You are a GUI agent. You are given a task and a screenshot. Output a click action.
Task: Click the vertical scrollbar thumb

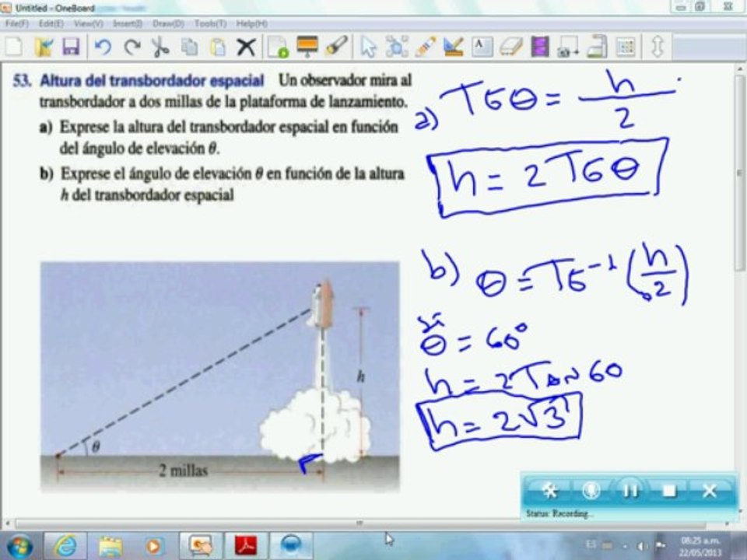pyautogui.click(x=741, y=173)
